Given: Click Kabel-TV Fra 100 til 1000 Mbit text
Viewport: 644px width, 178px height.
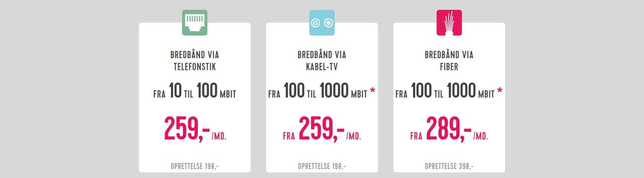Looking at the screenshot, I should pyautogui.click(x=318, y=91).
